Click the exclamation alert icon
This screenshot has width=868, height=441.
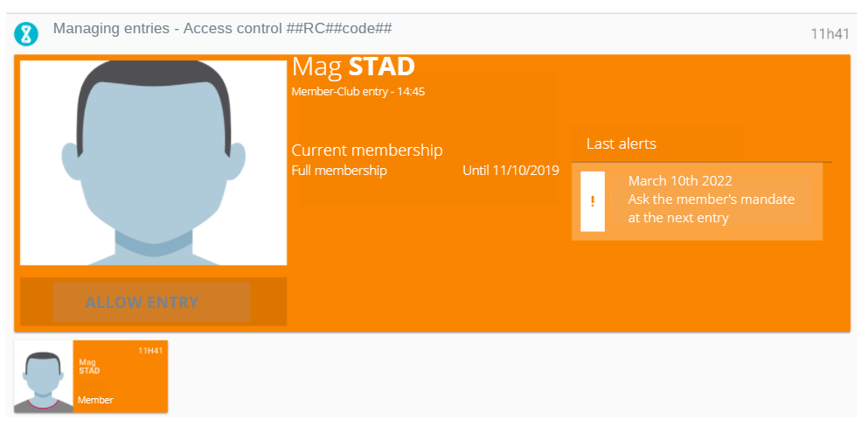click(x=593, y=201)
